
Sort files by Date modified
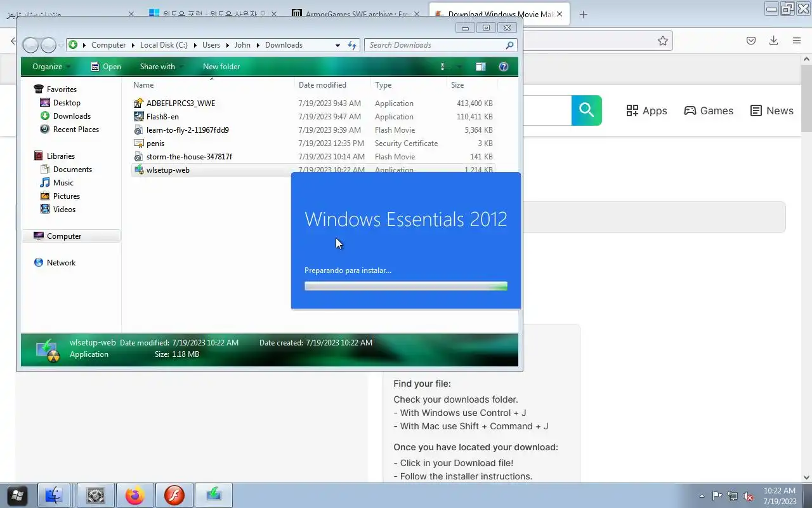click(333, 85)
